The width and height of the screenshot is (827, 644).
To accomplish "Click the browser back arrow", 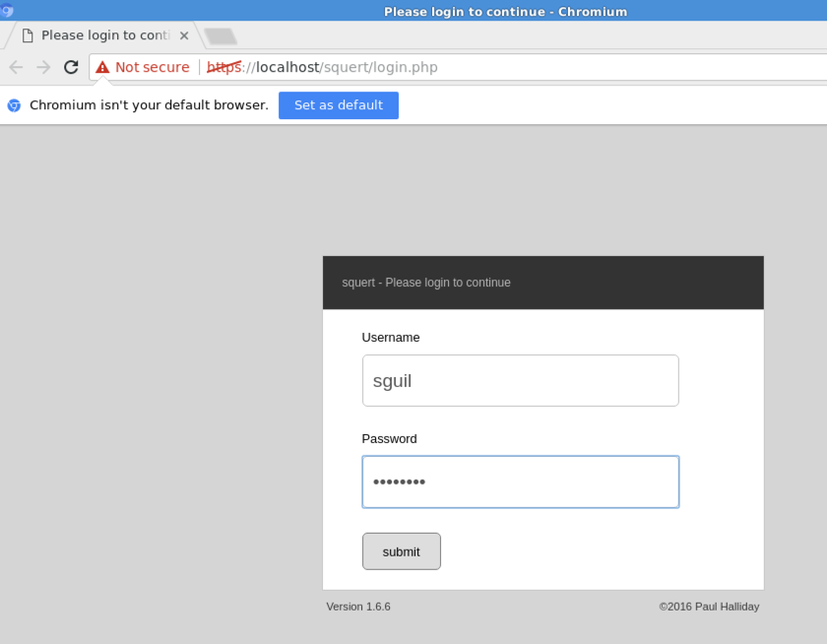I will point(17,67).
